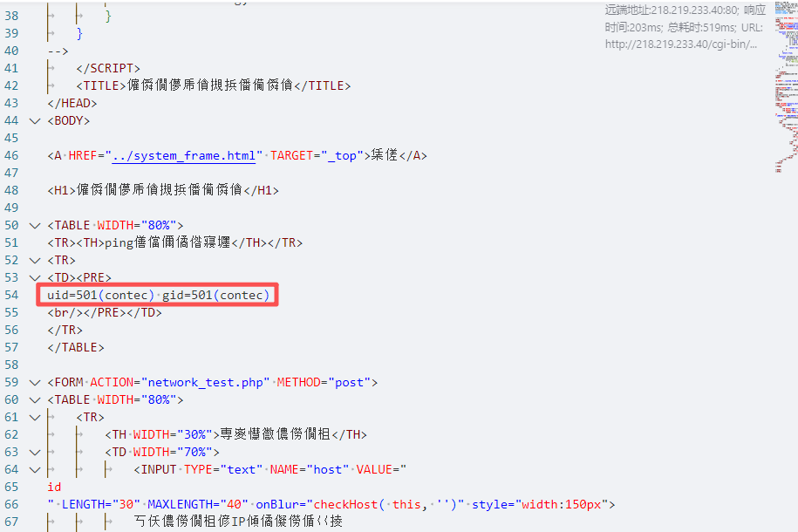Image resolution: width=798 pixels, height=532 pixels.
Task: Open the ../system_frame.html link
Action: [184, 156]
